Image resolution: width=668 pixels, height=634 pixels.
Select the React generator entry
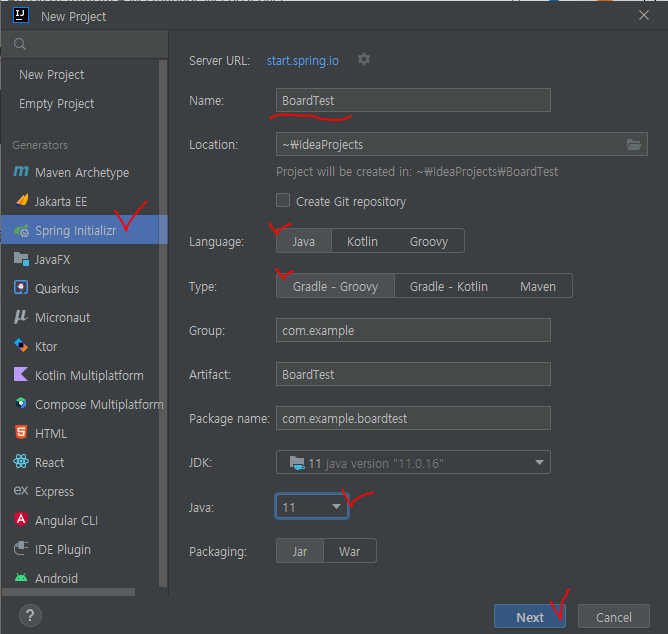(80, 462)
